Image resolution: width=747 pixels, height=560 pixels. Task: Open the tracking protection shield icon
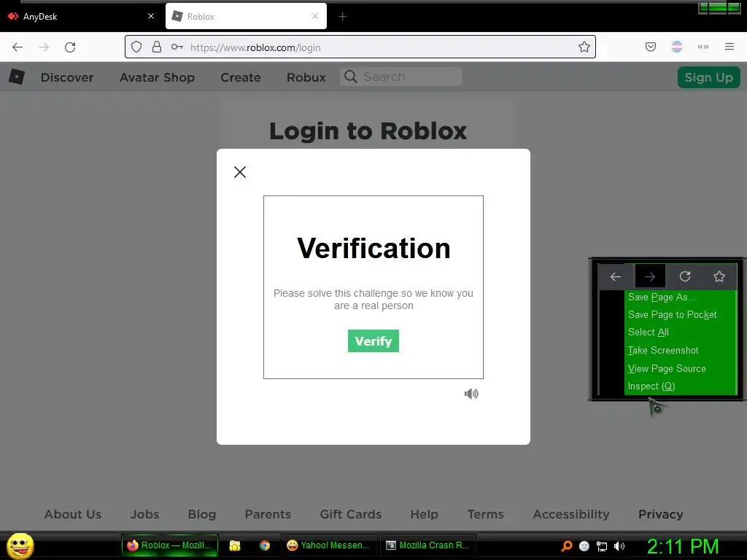(x=136, y=47)
